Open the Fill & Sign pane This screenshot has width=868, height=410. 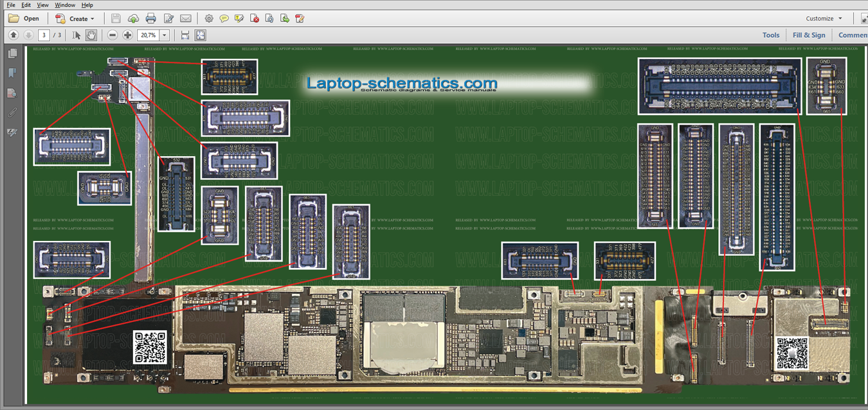pyautogui.click(x=809, y=35)
